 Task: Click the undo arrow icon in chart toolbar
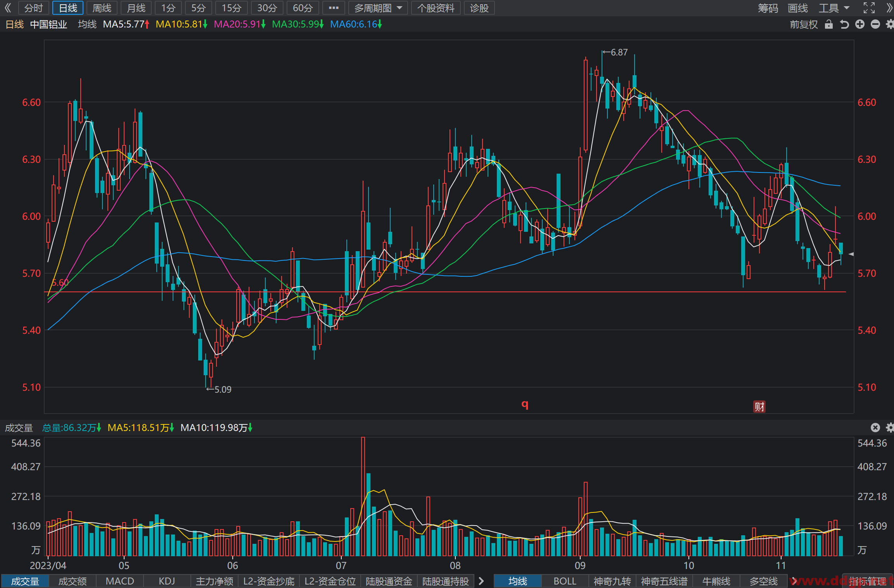pyautogui.click(x=844, y=24)
